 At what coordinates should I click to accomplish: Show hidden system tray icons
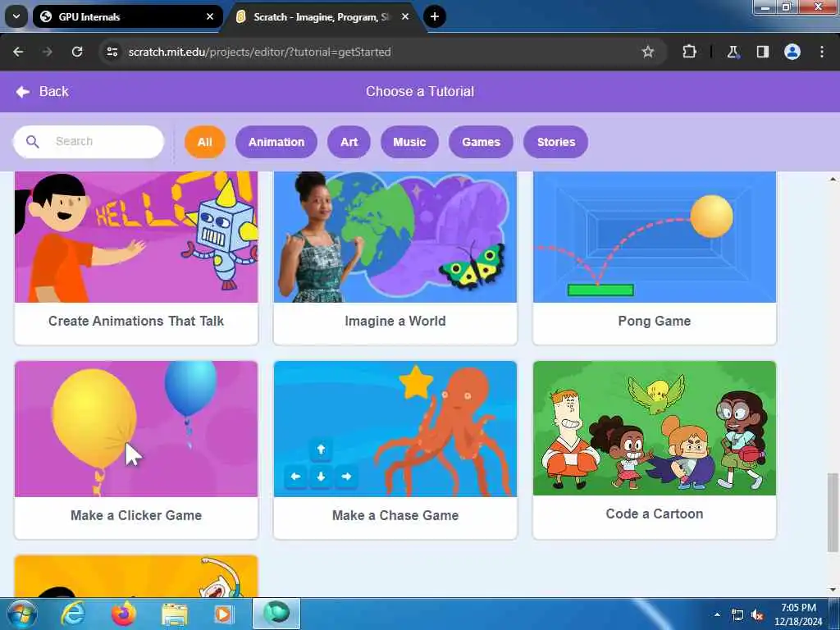click(x=717, y=614)
